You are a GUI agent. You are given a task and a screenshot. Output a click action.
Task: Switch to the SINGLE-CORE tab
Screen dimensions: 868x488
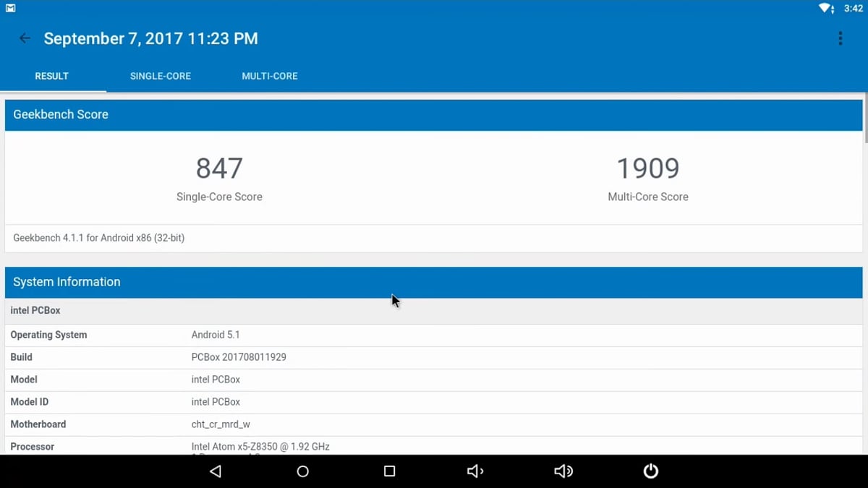161,76
